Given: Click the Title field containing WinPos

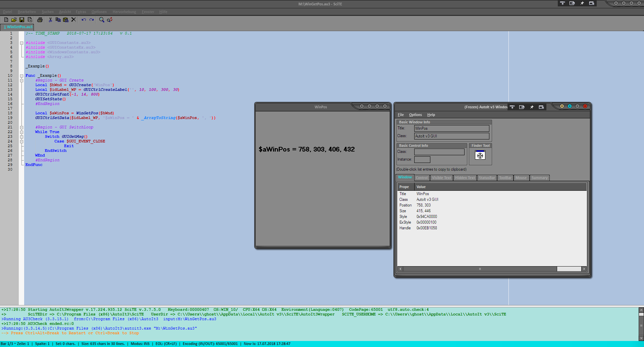Looking at the screenshot, I should point(451,128).
